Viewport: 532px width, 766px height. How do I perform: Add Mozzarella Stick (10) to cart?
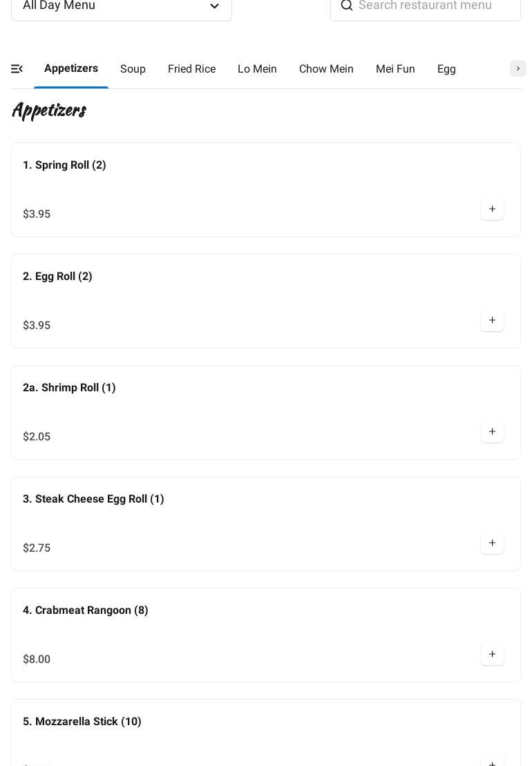tap(492, 762)
